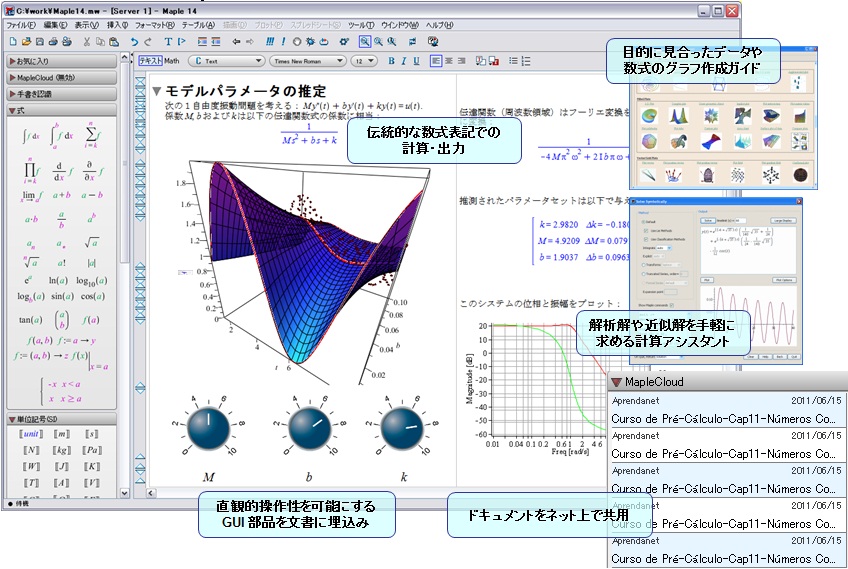The height and width of the screenshot is (569, 848).
Task: Insert the summation template from the 式 palette
Action: [x=92, y=134]
